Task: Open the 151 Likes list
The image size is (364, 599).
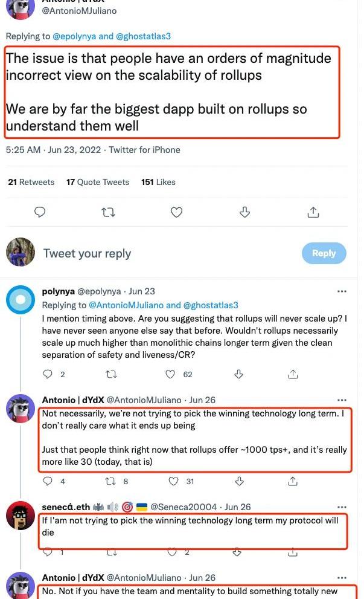Action: [x=158, y=182]
